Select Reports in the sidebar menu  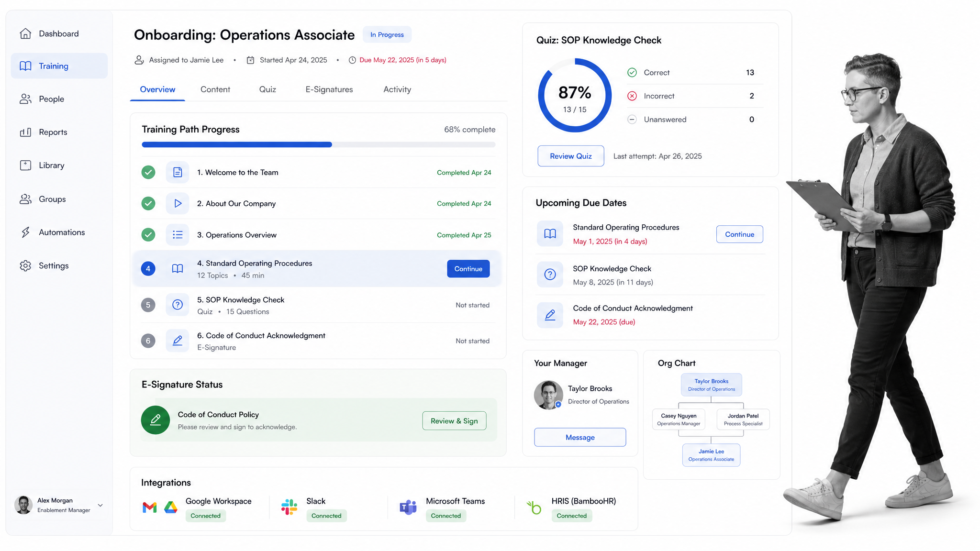pyautogui.click(x=59, y=132)
